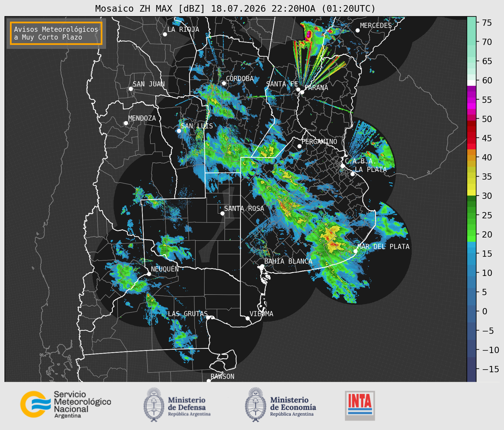The height and width of the screenshot is (430, 504).
Task: Click the INTA logo
Action: (x=360, y=405)
